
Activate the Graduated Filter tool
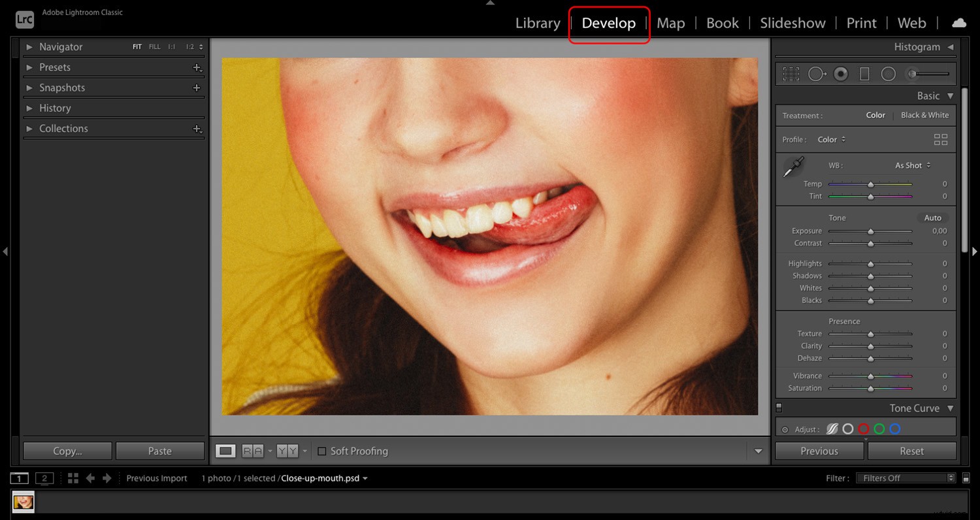(x=864, y=74)
